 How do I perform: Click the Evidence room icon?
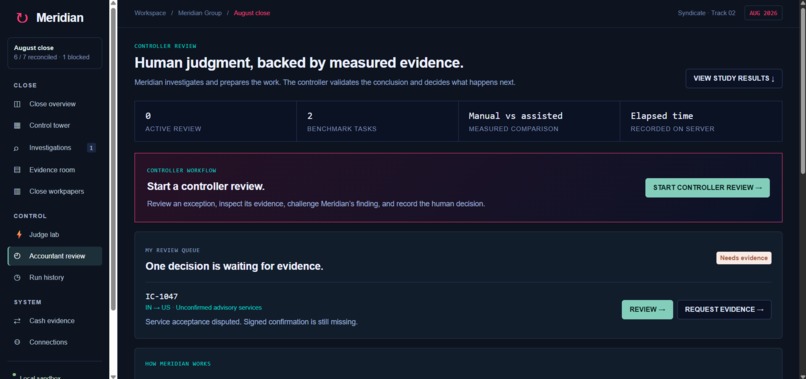(17, 170)
